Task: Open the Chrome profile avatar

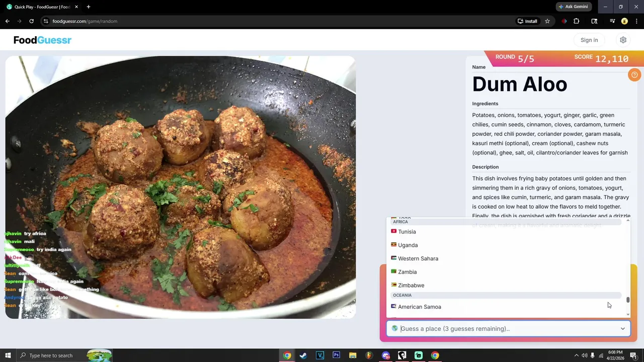Action: pos(624,21)
